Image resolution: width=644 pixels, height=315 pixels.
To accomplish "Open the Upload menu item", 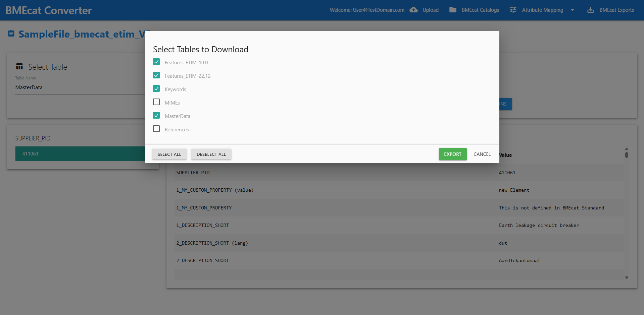I will pos(431,10).
